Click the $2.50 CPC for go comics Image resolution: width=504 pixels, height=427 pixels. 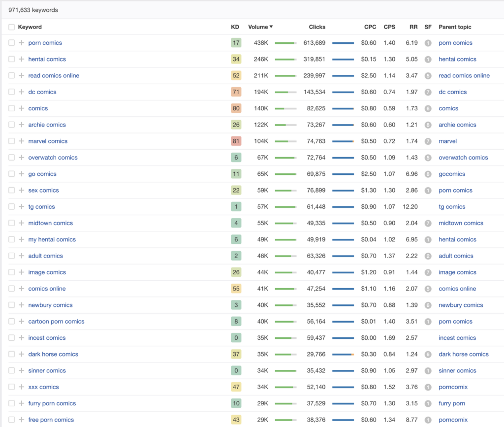click(x=368, y=174)
